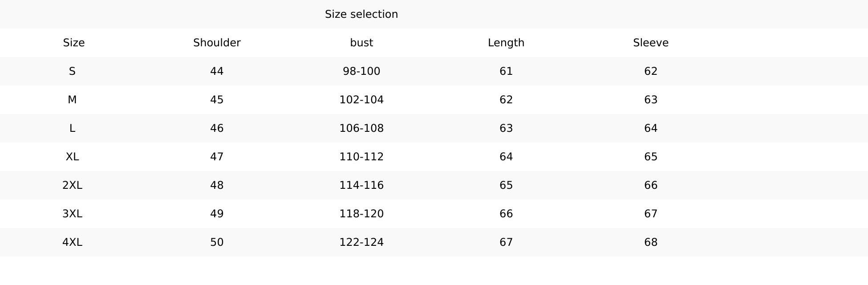Select the 4XL size row label
The height and width of the screenshot is (285, 868).
point(72,242)
